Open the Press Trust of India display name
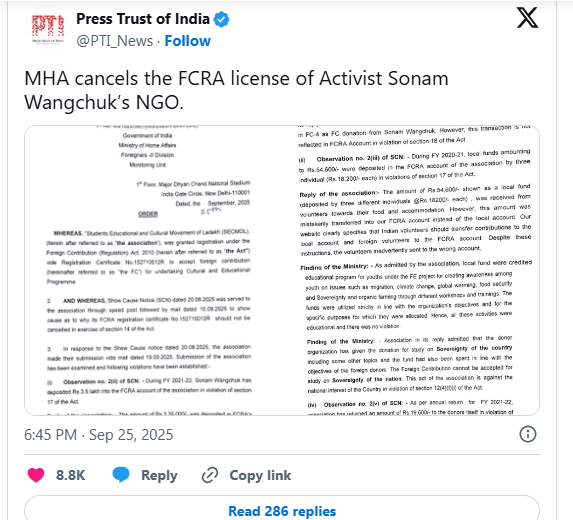The width and height of the screenshot is (573, 520). [143, 19]
